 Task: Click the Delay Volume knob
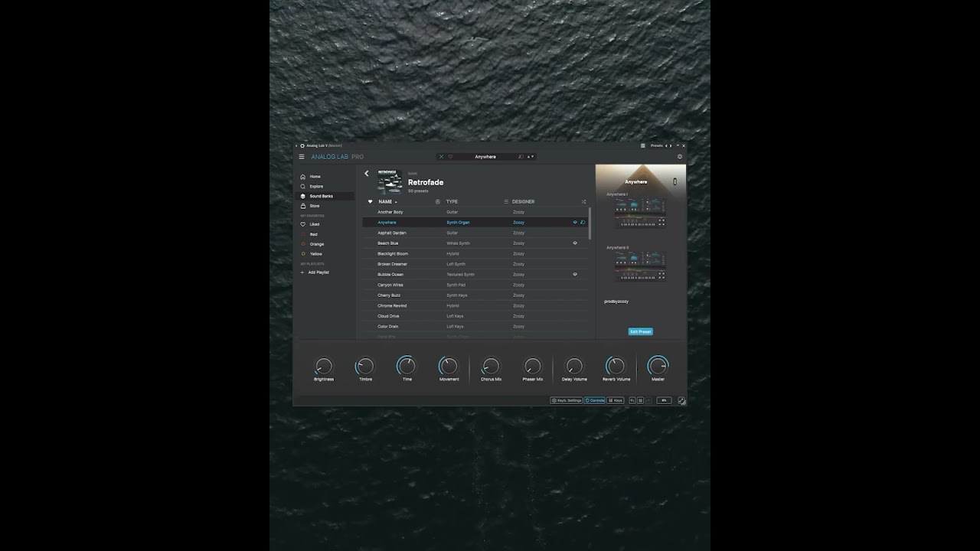click(574, 367)
